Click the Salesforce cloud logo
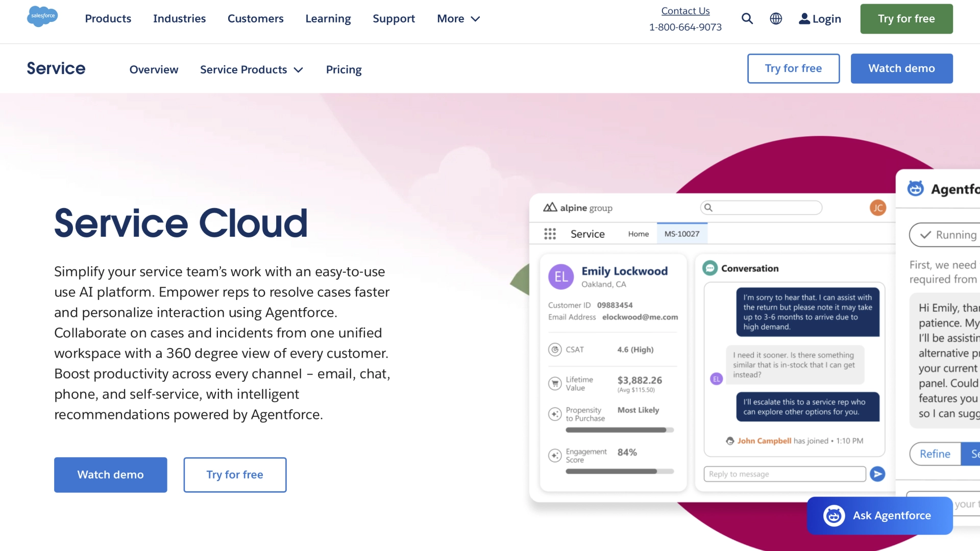Image resolution: width=980 pixels, height=551 pixels. coord(42,17)
